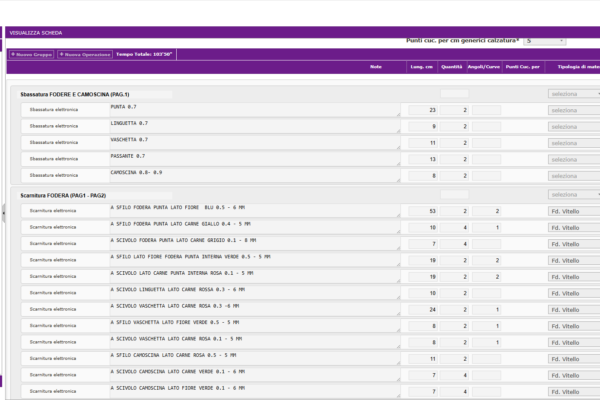Open Fd. Vitello dropdown in first Scarnitura row
This screenshot has width=600, height=400.
[x=574, y=212]
